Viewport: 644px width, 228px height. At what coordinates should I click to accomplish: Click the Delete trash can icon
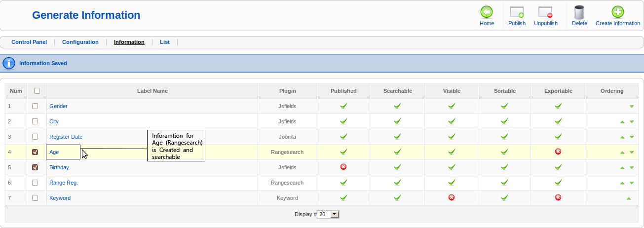pos(579,12)
